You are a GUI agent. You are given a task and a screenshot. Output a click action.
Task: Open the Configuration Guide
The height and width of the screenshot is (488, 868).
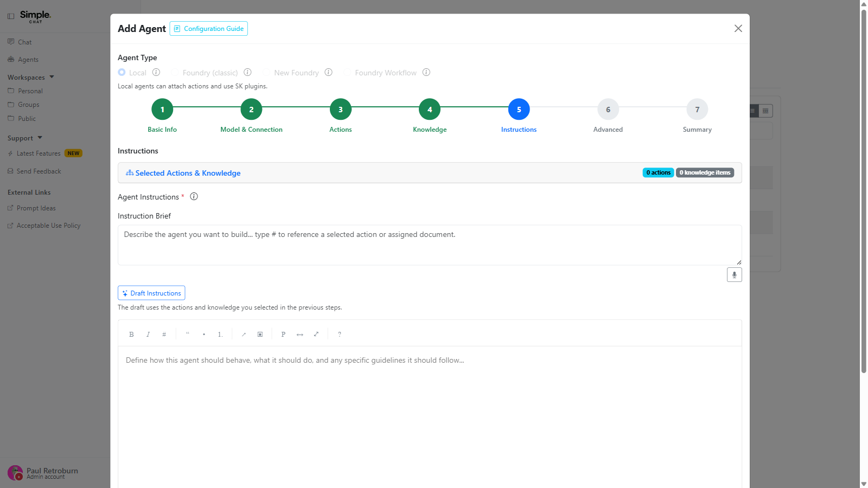coord(209,29)
